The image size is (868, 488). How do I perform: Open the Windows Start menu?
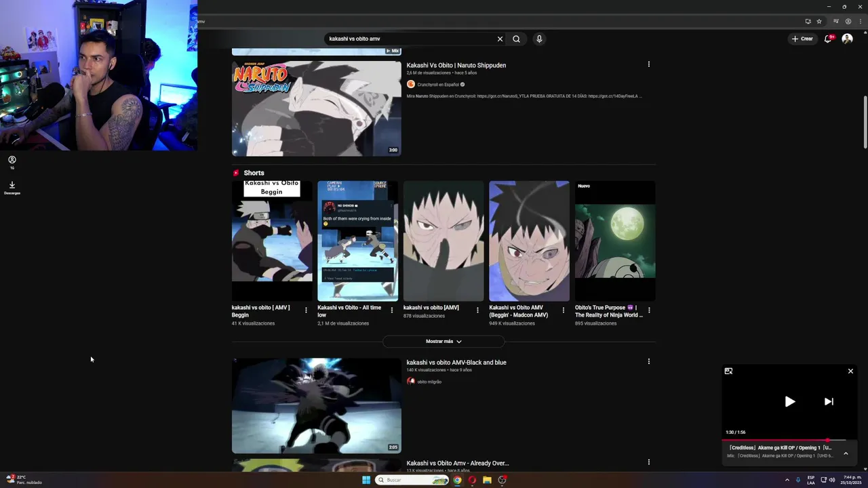(x=366, y=480)
